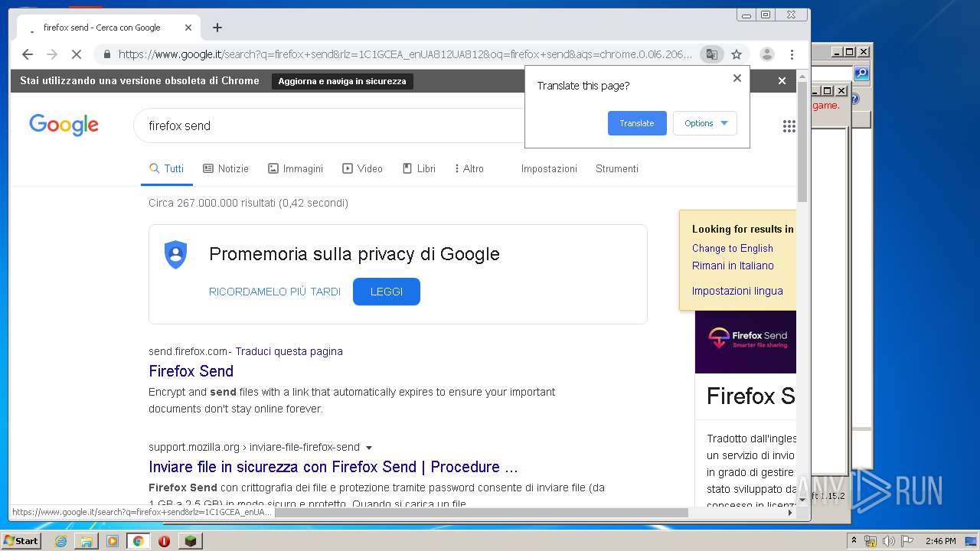This screenshot has width=980, height=551.
Task: Click the page vertical scrollbar
Action: [802, 142]
